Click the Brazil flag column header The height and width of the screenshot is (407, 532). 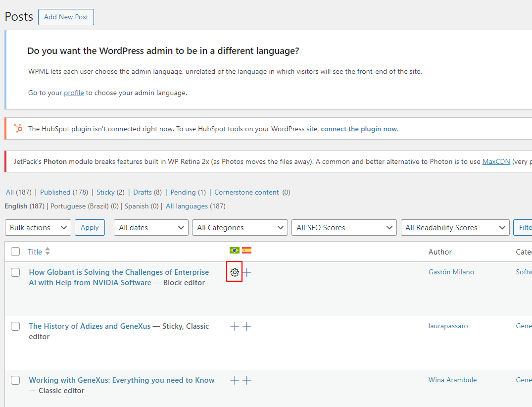235,251
